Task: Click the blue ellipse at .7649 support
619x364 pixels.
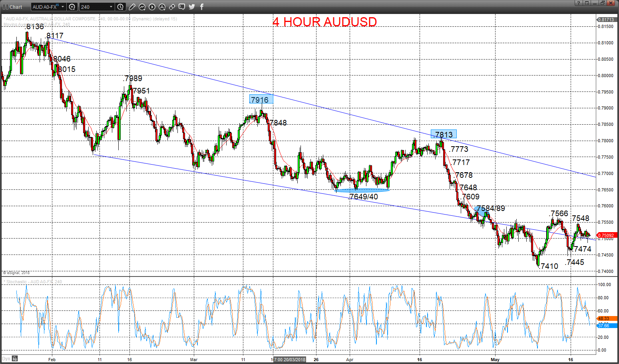Action: tap(362, 190)
